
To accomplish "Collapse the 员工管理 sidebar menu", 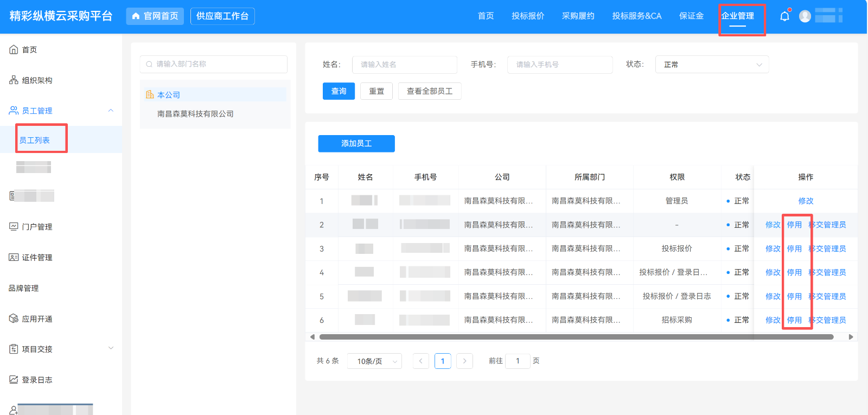I will (111, 111).
